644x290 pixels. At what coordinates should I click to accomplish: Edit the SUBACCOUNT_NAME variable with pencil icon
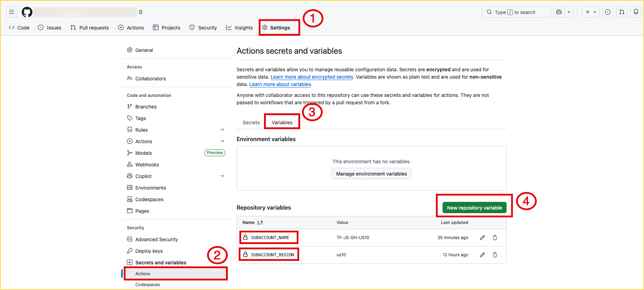click(482, 238)
